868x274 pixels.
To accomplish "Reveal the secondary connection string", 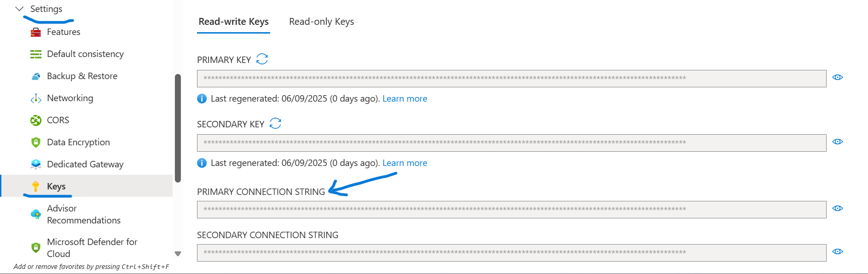I will tap(838, 251).
